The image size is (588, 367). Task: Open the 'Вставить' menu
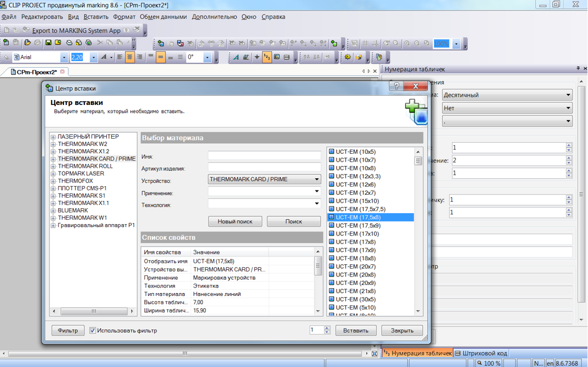[96, 17]
